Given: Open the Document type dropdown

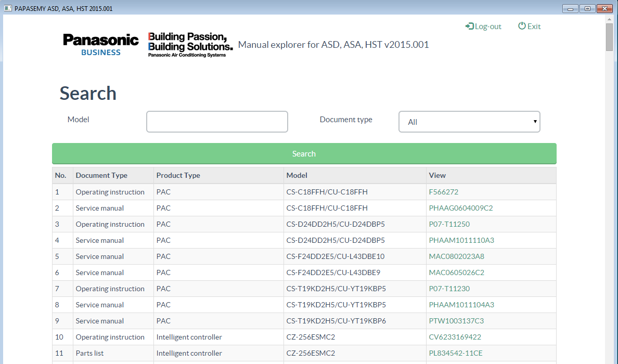Looking at the screenshot, I should 469,122.
